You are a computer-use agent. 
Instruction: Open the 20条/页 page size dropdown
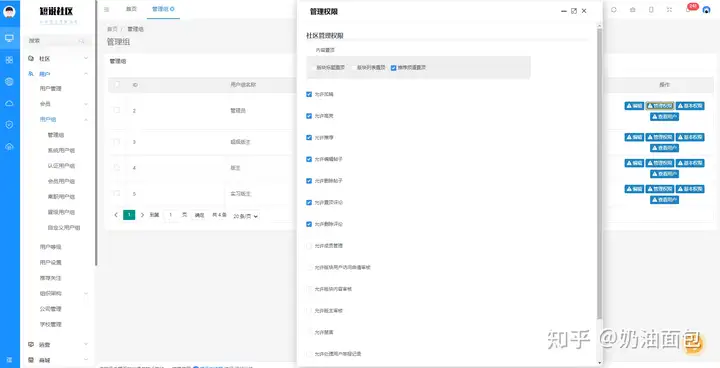[245, 215]
